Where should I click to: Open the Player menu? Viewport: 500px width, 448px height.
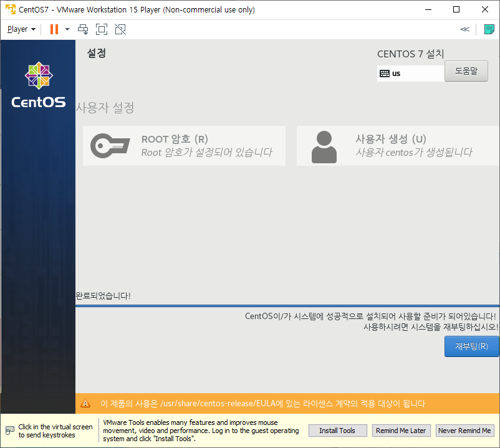point(21,29)
